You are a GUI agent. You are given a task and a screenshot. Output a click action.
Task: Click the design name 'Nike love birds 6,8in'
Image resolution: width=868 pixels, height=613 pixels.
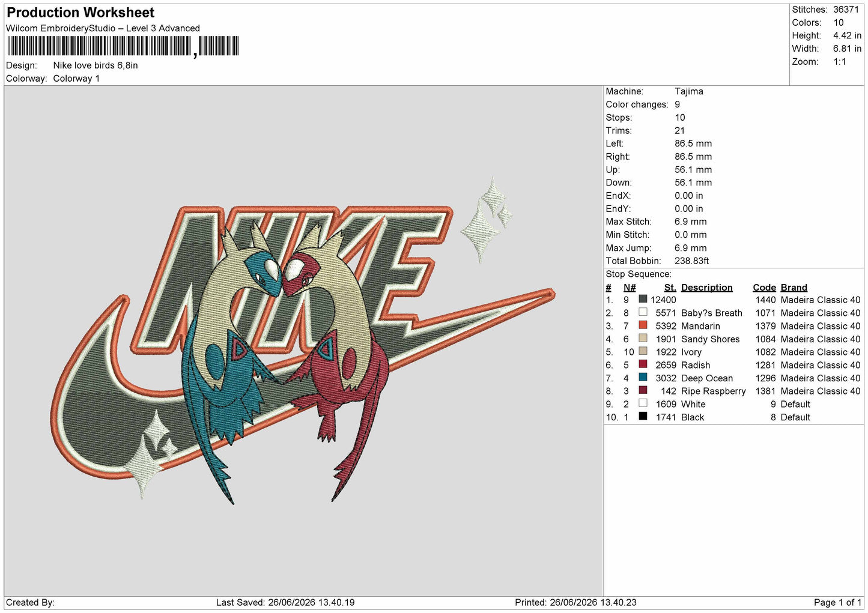click(x=96, y=65)
